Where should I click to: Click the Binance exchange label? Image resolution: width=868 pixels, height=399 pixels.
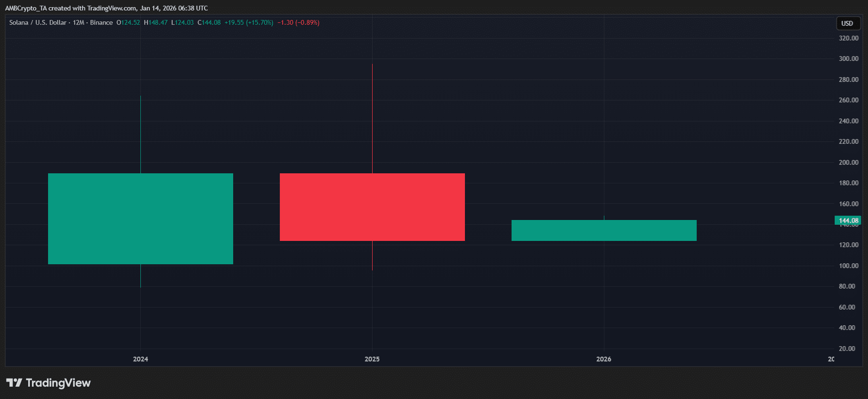coord(101,23)
